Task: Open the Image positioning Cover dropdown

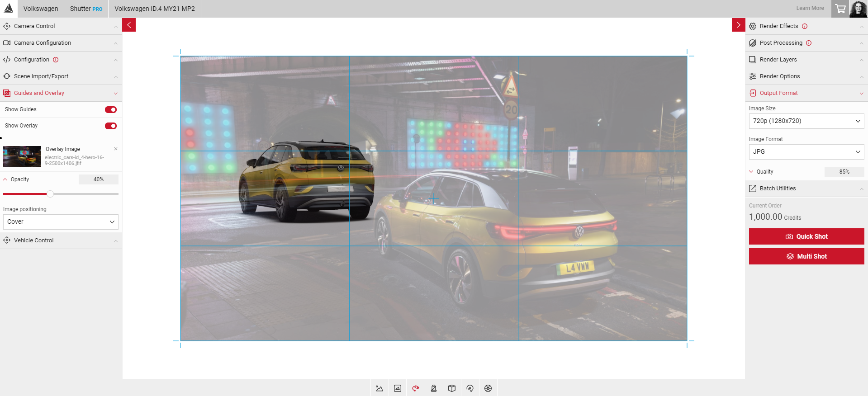Action: pyautogui.click(x=61, y=222)
